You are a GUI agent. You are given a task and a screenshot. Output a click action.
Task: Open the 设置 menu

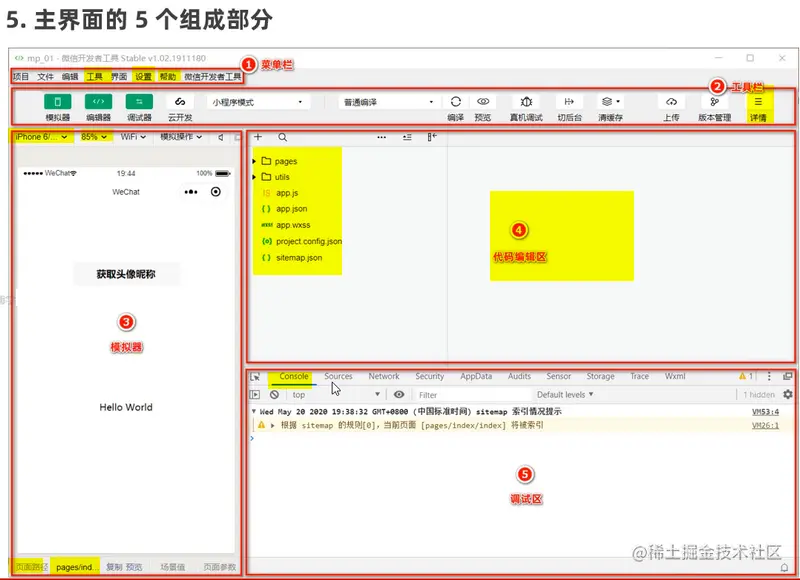point(143,77)
